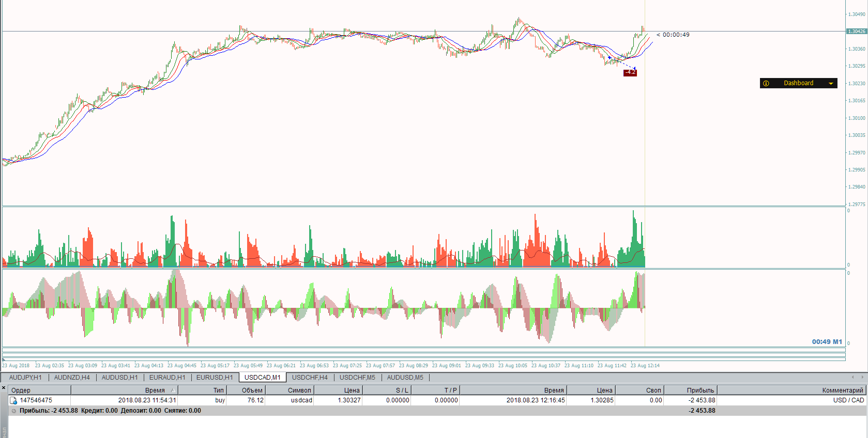Click the open price 1.30327
This screenshot has height=438, width=868.
[349, 400]
